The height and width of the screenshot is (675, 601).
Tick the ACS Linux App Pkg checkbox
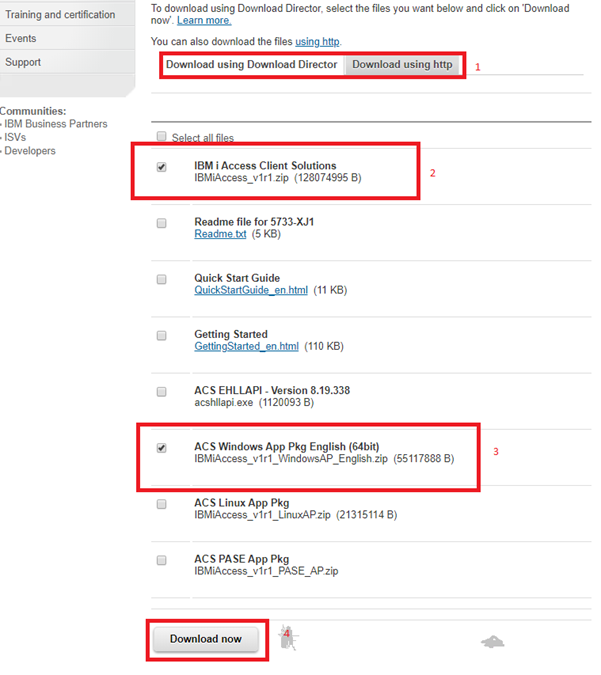161,504
